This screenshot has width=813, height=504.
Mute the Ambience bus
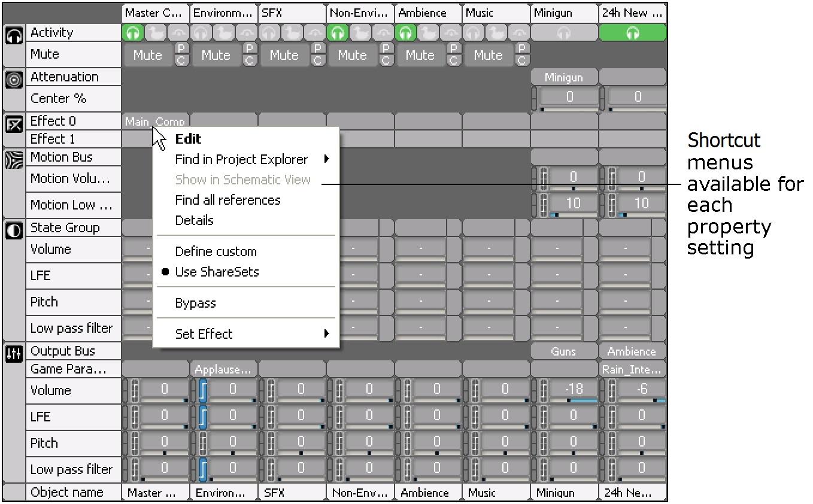pos(421,55)
